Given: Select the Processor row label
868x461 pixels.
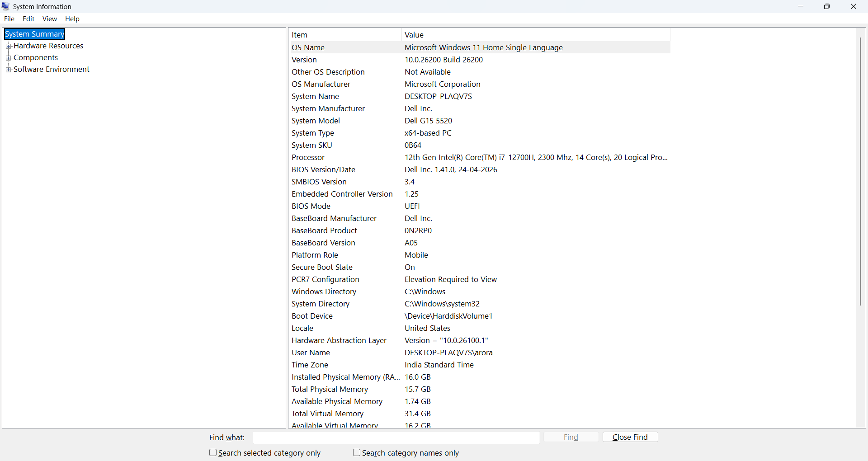Looking at the screenshot, I should point(308,157).
